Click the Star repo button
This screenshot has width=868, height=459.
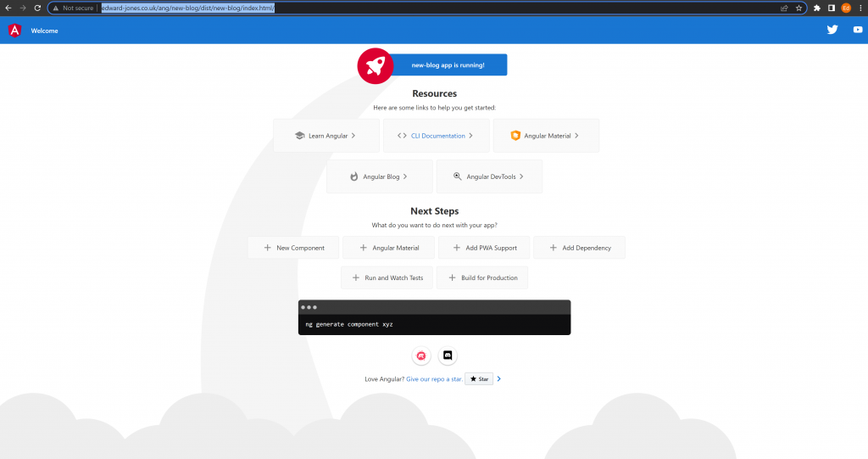[x=479, y=379]
